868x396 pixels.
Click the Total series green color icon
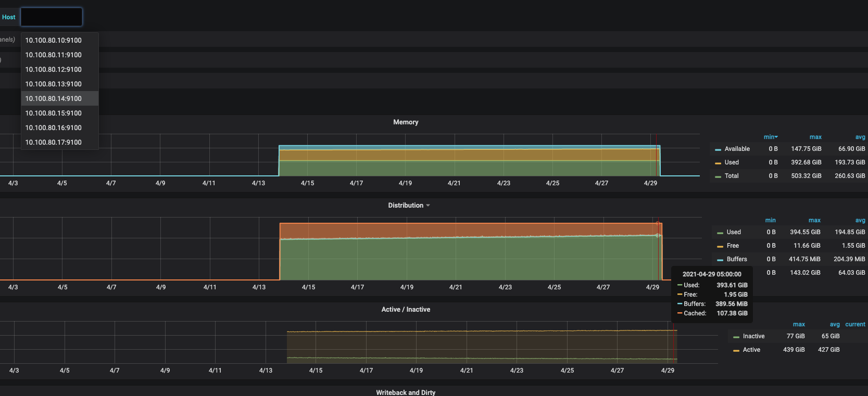coord(718,176)
